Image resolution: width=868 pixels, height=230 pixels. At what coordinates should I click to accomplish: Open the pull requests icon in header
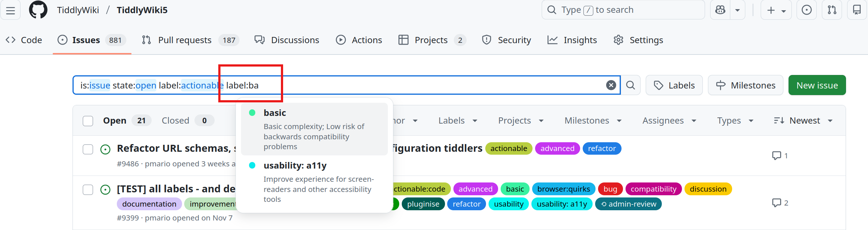(x=832, y=10)
